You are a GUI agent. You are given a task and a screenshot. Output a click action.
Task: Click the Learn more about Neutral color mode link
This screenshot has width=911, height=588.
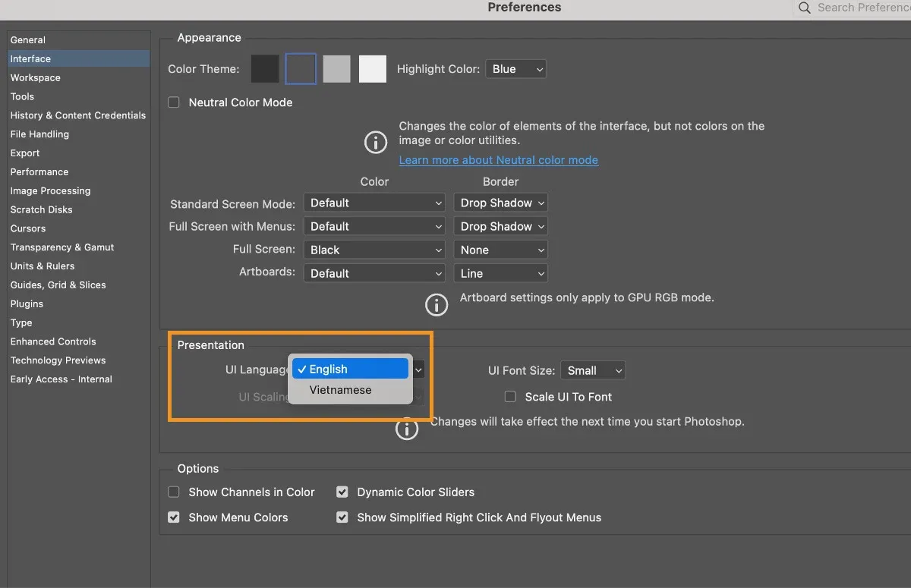[x=498, y=160]
